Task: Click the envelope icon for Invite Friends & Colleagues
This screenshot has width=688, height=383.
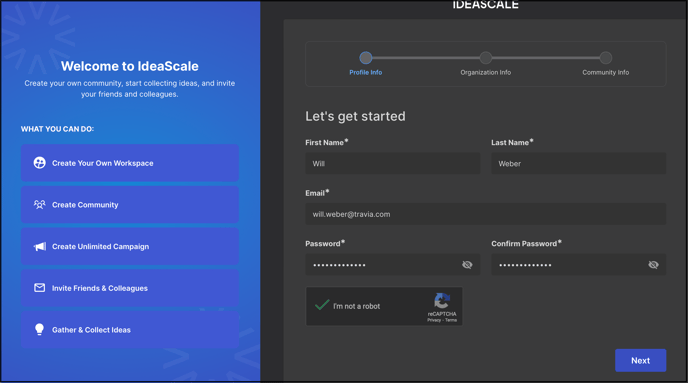Action: coord(39,288)
